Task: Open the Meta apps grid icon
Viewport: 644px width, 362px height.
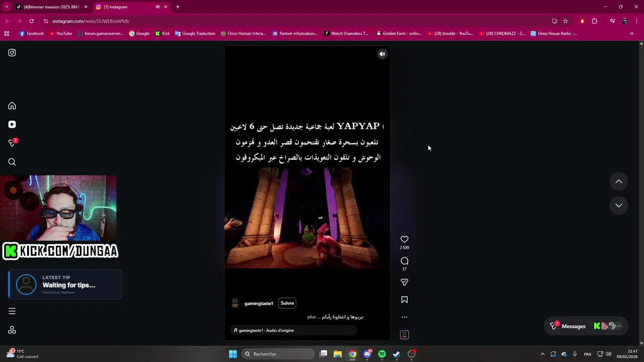Action: tap(12, 330)
